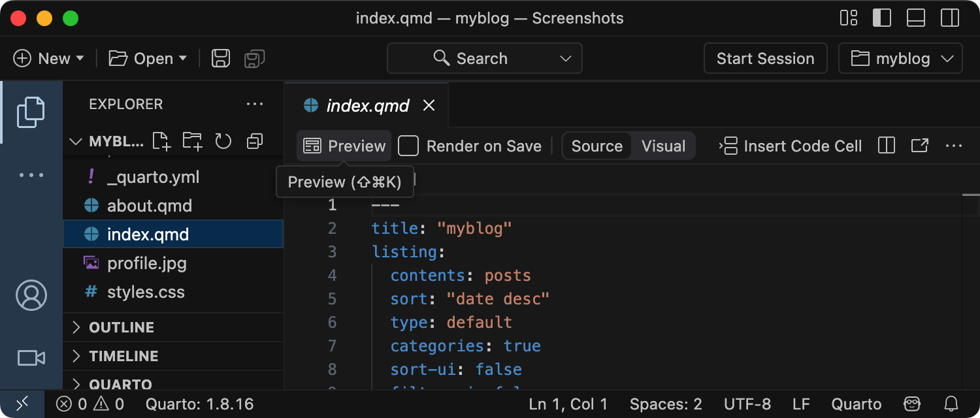Click the New Folder icon in explorer
The width and height of the screenshot is (980, 418).
192,141
